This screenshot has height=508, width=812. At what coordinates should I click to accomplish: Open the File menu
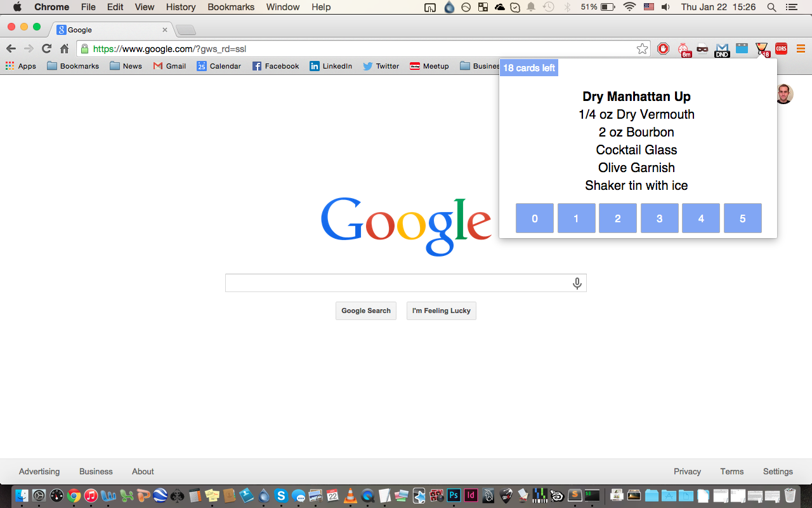pyautogui.click(x=88, y=7)
